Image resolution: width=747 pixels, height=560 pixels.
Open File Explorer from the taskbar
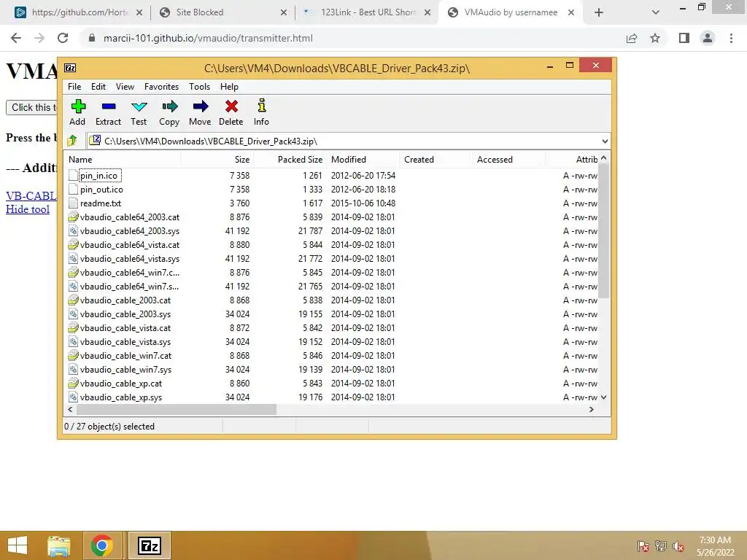59,545
